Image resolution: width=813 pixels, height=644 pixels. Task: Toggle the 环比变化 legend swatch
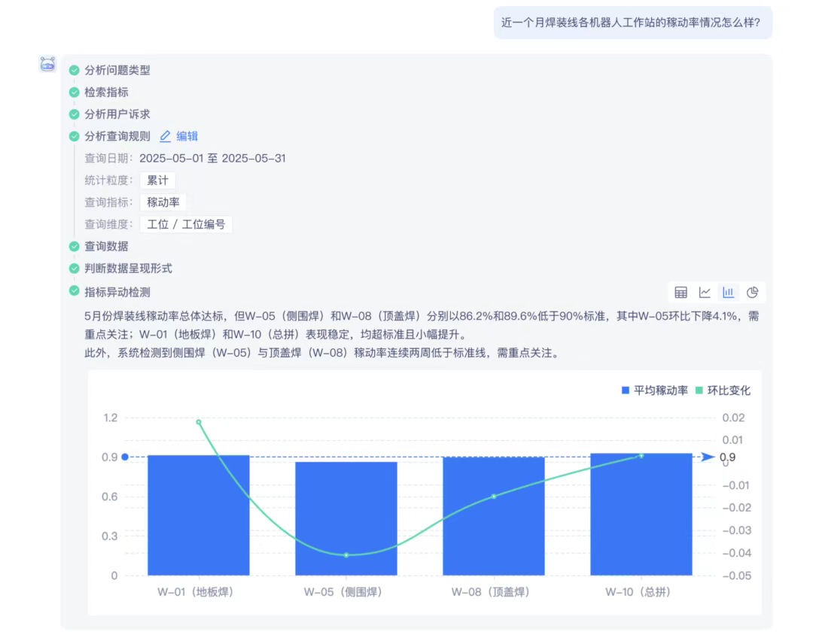pyautogui.click(x=699, y=390)
